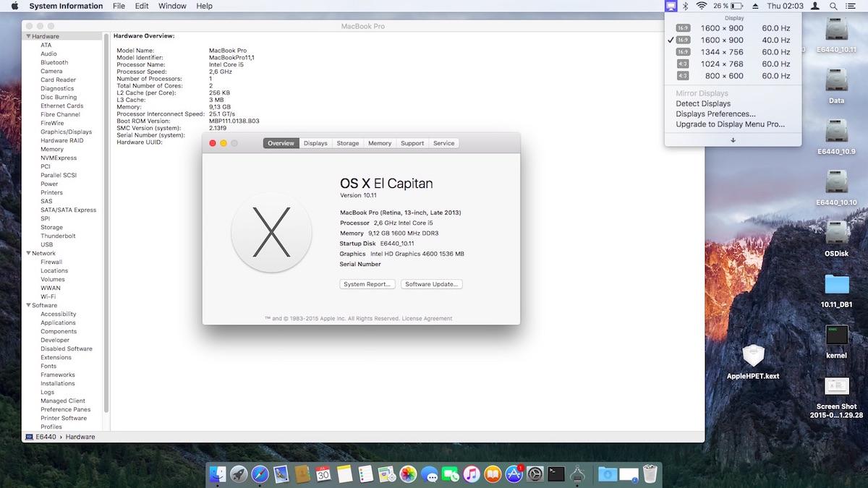This screenshot has height=488, width=868.
Task: Open Notes yellow pad in dock
Action: coord(344,474)
